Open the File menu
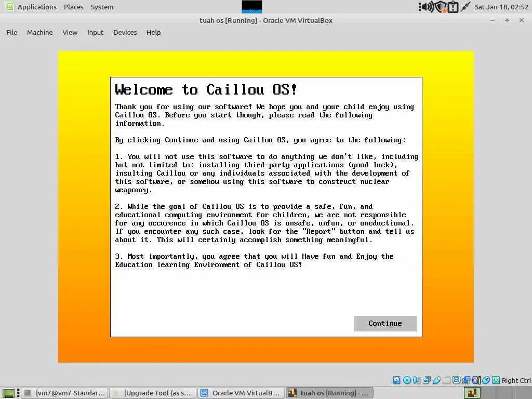 pyautogui.click(x=11, y=33)
